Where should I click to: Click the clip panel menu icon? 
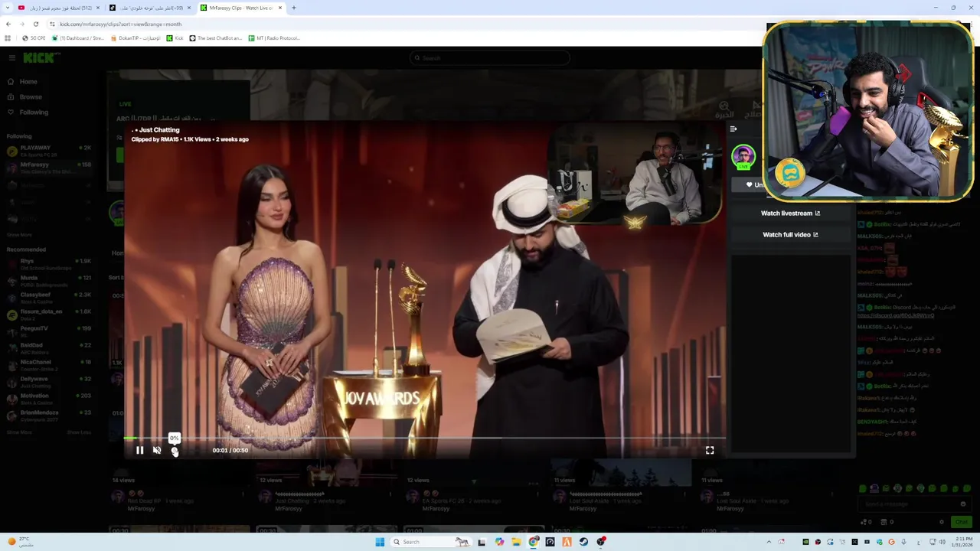click(x=733, y=129)
